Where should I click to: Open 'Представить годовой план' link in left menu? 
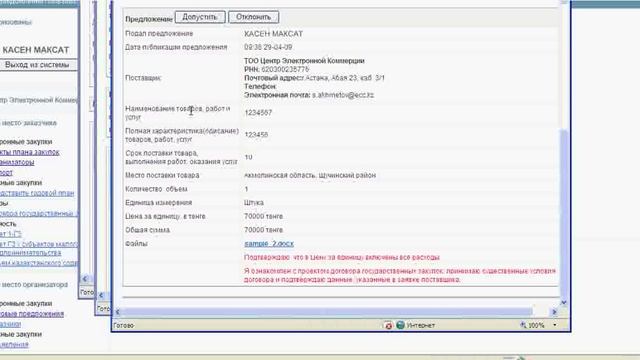37,193
